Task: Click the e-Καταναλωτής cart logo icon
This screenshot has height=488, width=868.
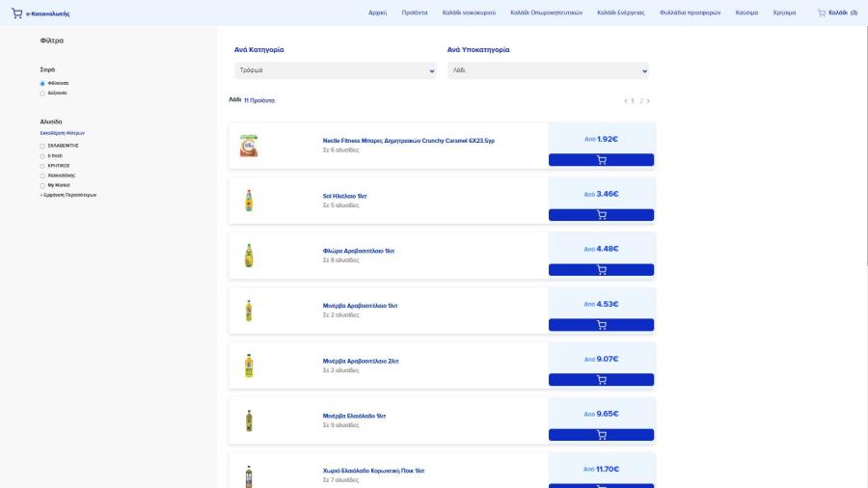Action: (17, 14)
